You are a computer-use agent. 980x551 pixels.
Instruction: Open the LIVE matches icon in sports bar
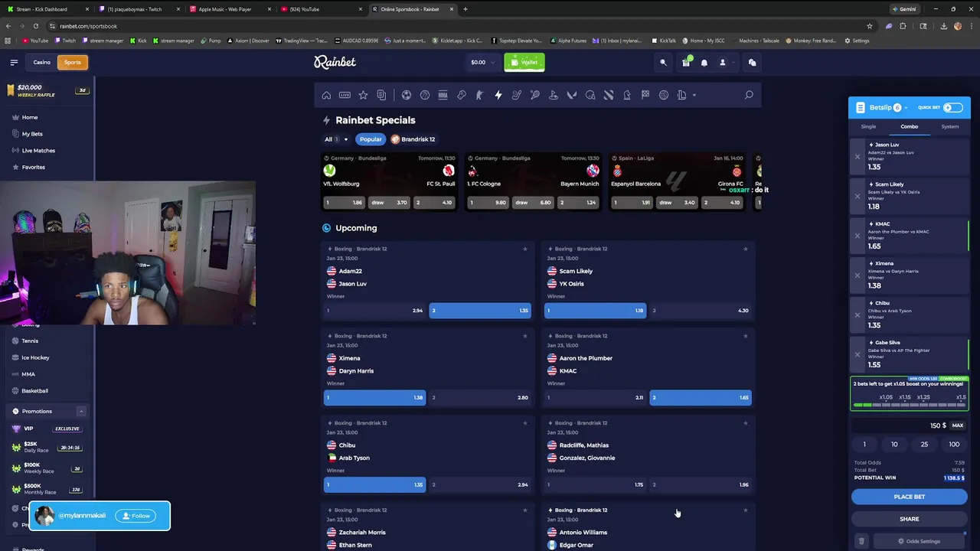tap(345, 95)
